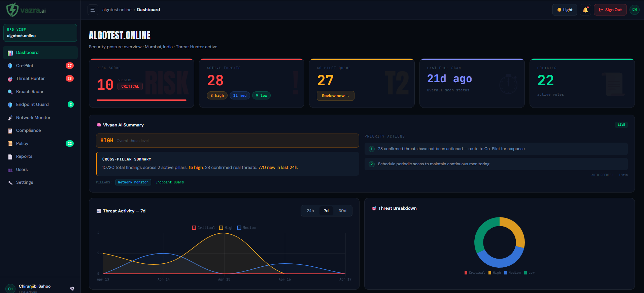
Task: Click the CRITICAL risk badge
Action: pos(130,86)
